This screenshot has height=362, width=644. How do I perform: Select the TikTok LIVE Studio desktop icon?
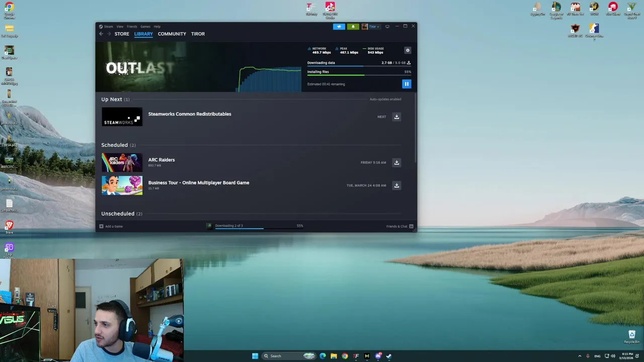pos(330,10)
